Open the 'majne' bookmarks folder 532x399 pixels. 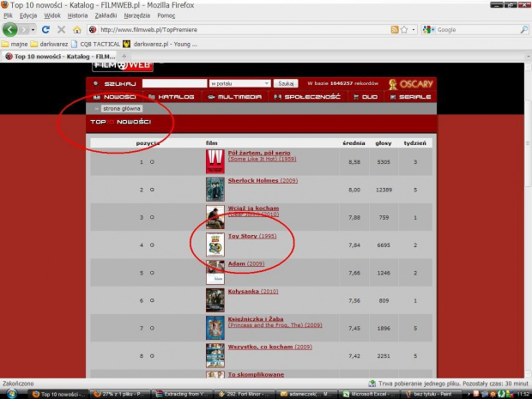pos(15,42)
